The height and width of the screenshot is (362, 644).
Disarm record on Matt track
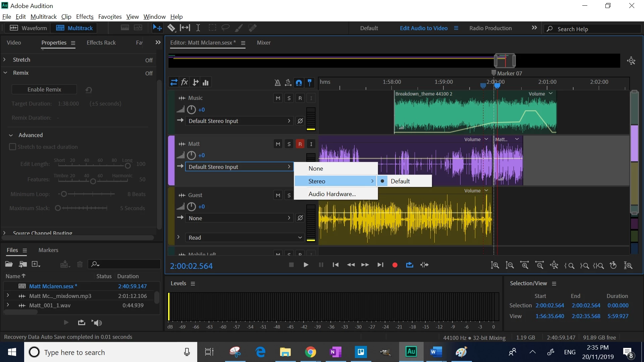coord(300,144)
